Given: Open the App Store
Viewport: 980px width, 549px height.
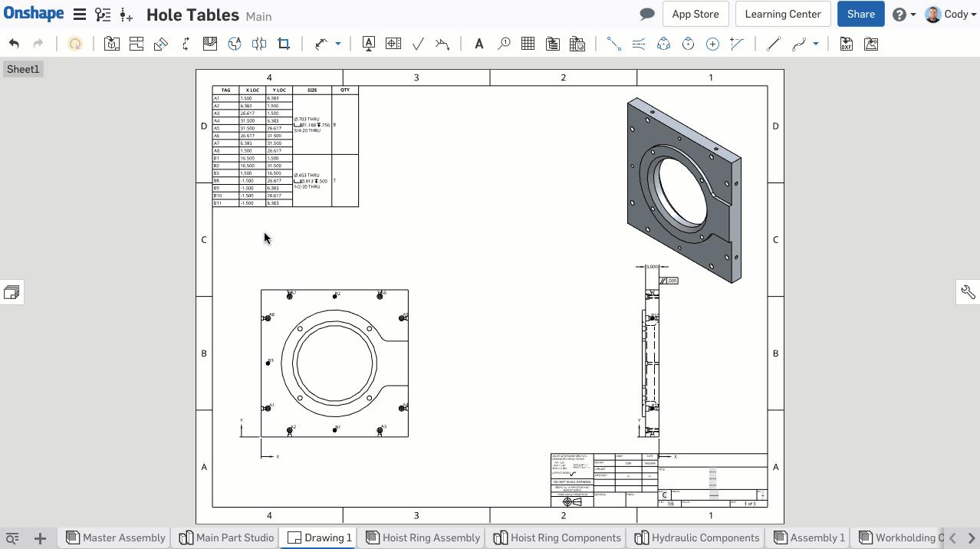Looking at the screenshot, I should 695,14.
